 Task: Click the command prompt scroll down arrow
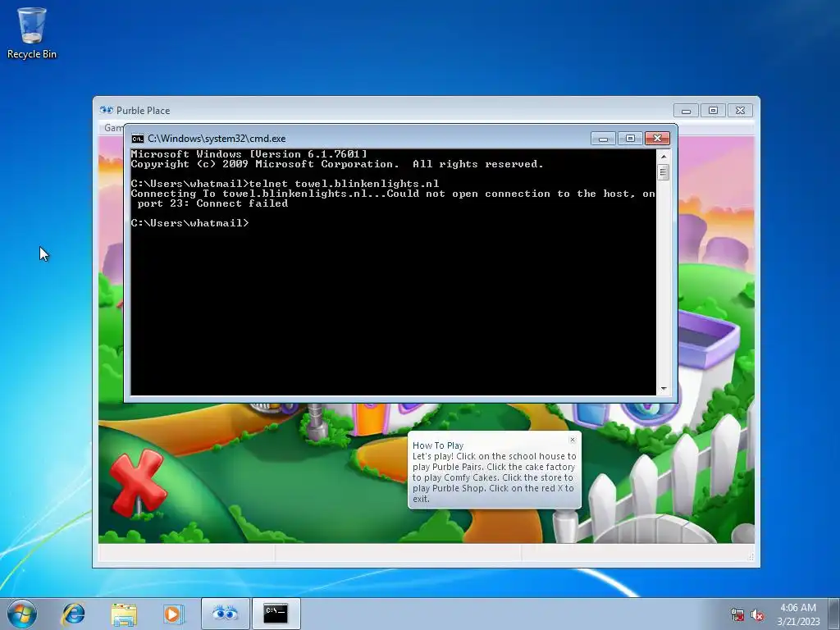[663, 389]
